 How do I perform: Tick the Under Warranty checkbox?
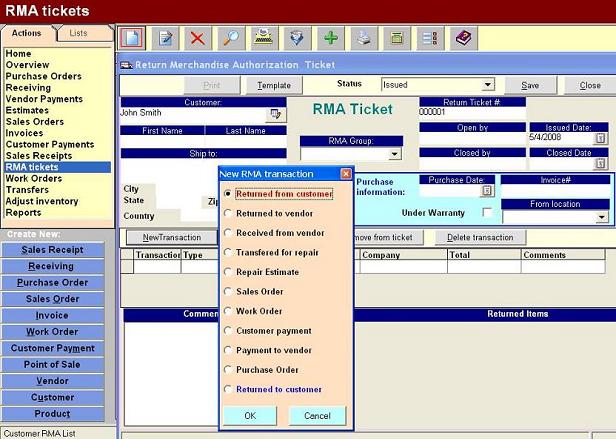487,212
